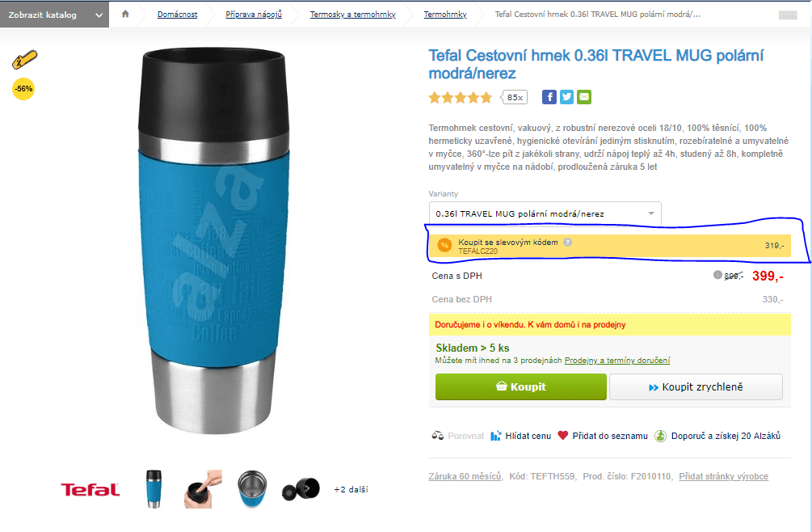Viewport: 812px width, 532px height.
Task: Open the Příprava nápojů breadcrumb section
Action: 254,14
